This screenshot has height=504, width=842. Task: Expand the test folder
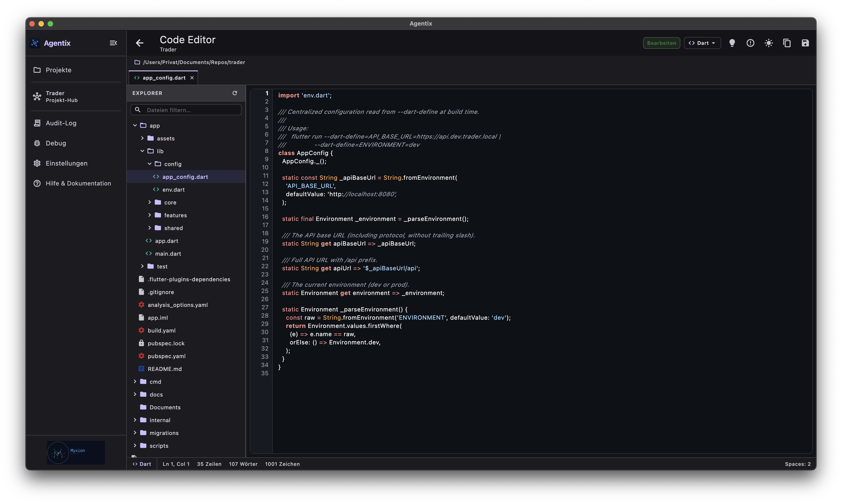[x=142, y=267]
